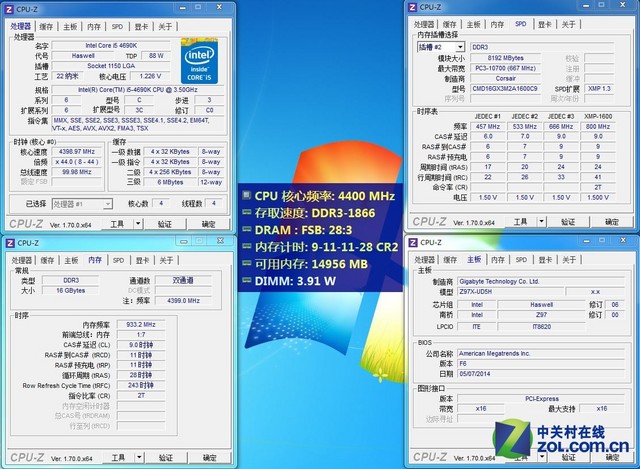Select the American Megatrends Inc. BIOS field
The width and height of the screenshot is (640, 469).
point(541,353)
